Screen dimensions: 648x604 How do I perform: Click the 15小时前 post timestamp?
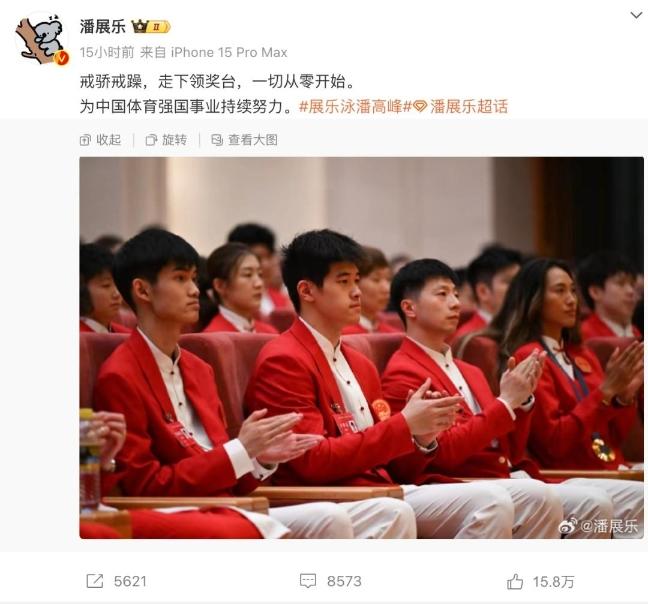pos(107,52)
